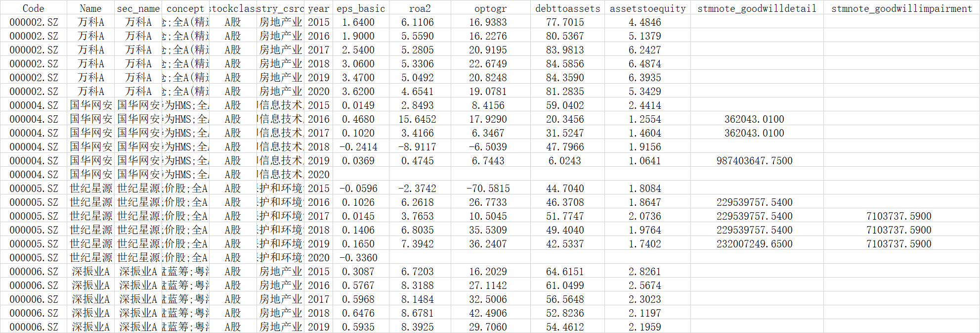The image size is (980, 333).
Task: Click debttoassets value 77.7015
Action: pyautogui.click(x=565, y=22)
